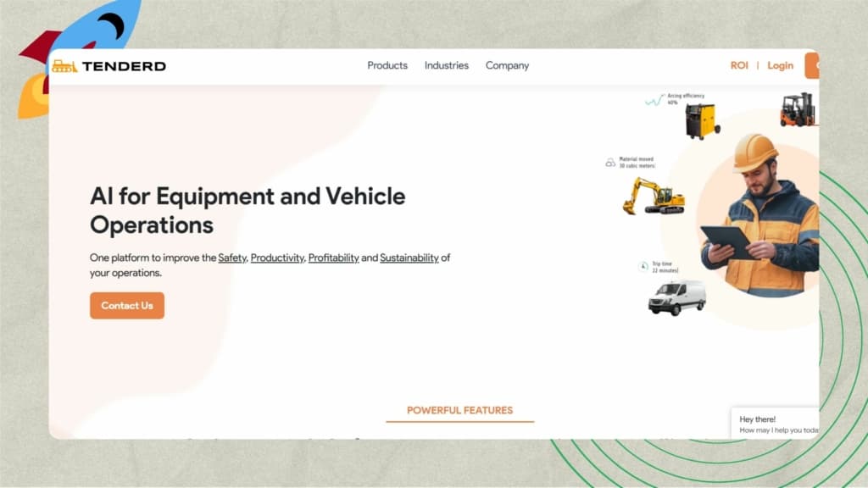
Task: Follow the Sustainability link
Action: coord(409,258)
